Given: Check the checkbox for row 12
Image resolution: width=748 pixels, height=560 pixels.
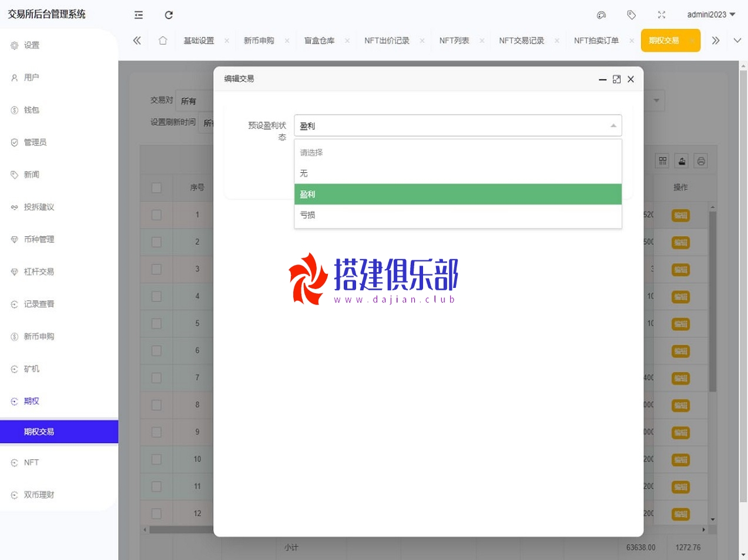Looking at the screenshot, I should [x=156, y=514].
